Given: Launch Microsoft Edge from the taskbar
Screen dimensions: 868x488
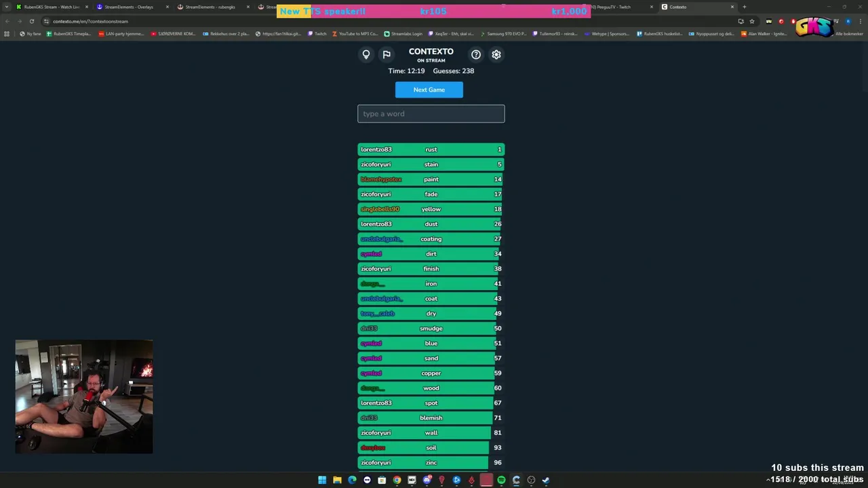Looking at the screenshot, I should tap(352, 480).
